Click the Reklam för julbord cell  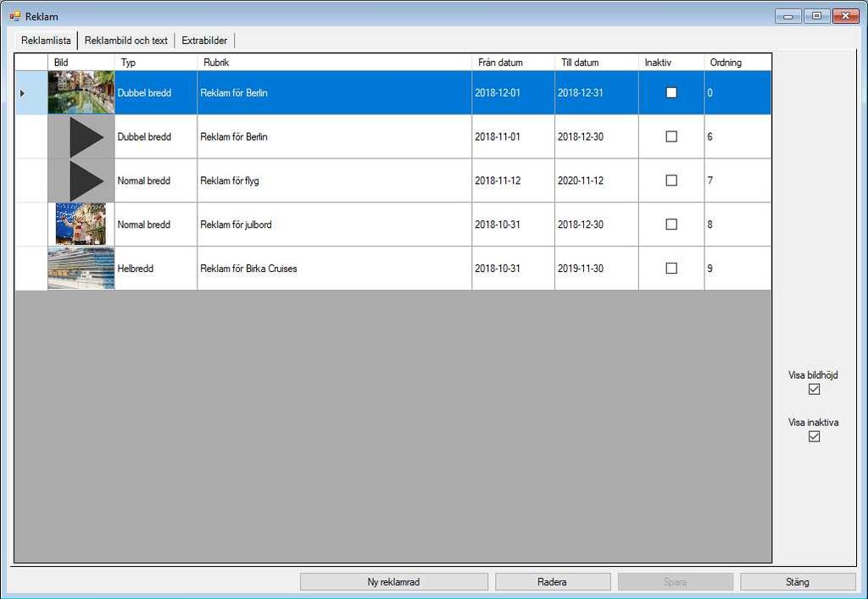coord(334,224)
